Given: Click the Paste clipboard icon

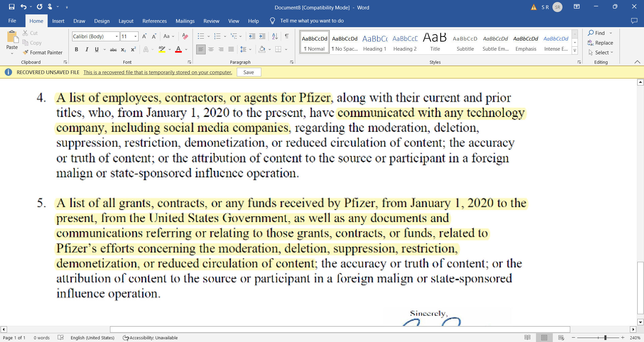Looking at the screenshot, I should 12,37.
